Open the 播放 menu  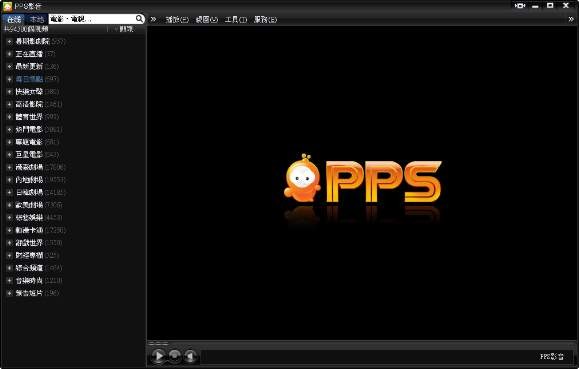(177, 20)
